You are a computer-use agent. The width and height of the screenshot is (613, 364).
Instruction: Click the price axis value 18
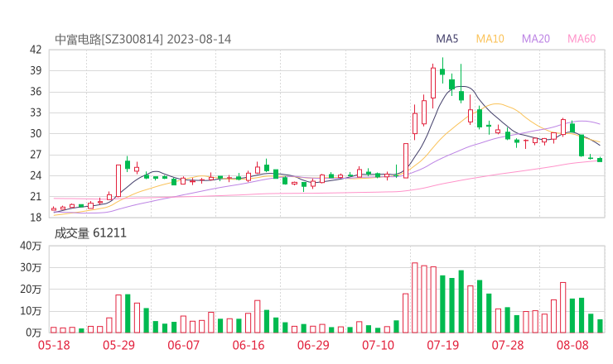(36, 218)
